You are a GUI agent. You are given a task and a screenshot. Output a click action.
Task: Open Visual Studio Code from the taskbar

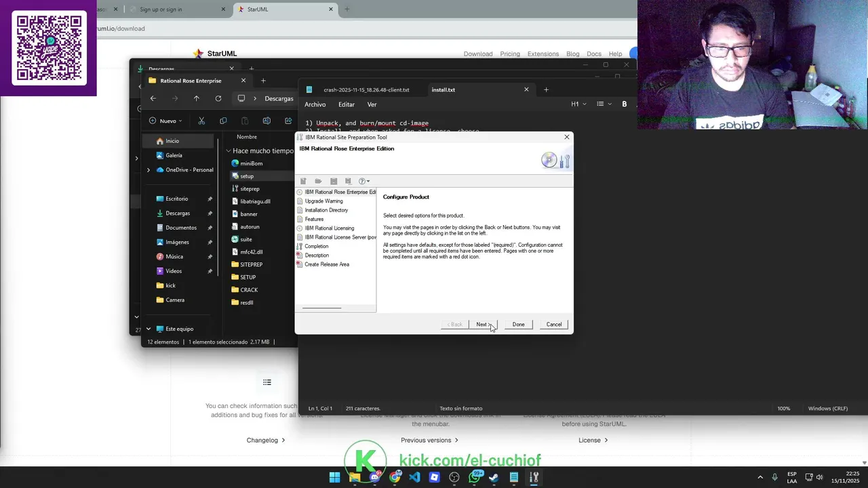(414, 477)
